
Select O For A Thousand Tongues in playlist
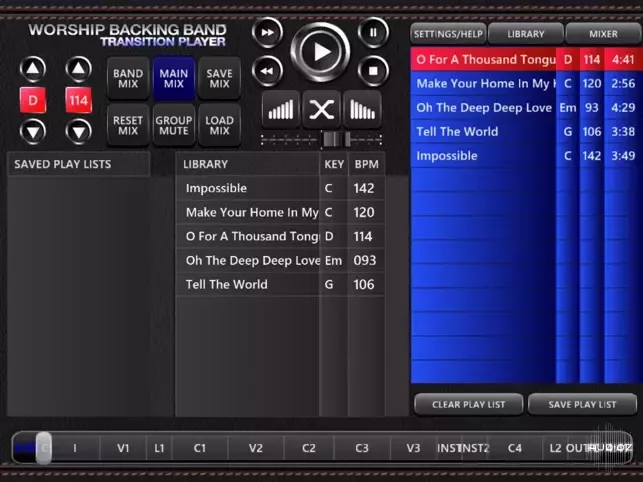[527, 59]
